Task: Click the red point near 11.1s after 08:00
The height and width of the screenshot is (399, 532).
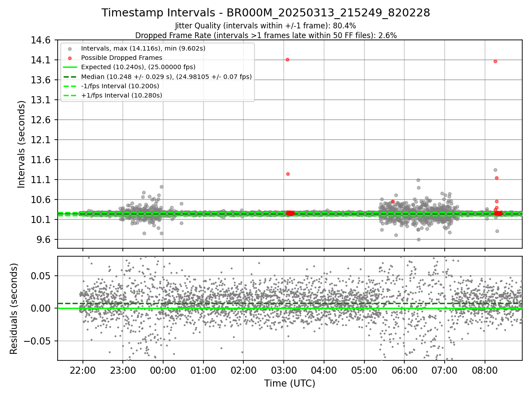Action: pyautogui.click(x=497, y=178)
